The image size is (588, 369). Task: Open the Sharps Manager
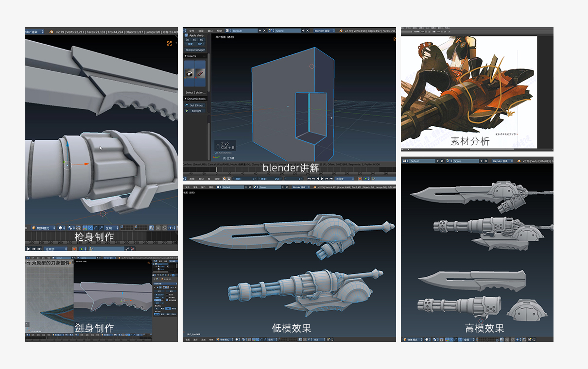click(x=195, y=50)
